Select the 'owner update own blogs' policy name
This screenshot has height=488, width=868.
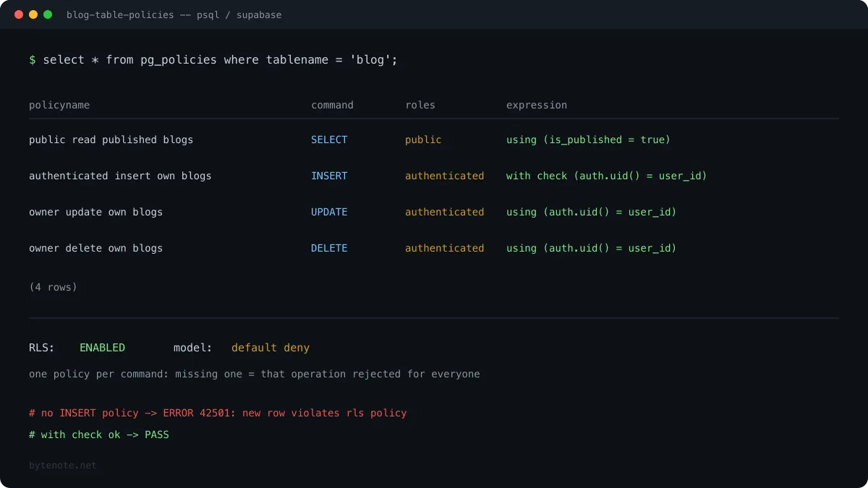pyautogui.click(x=96, y=212)
